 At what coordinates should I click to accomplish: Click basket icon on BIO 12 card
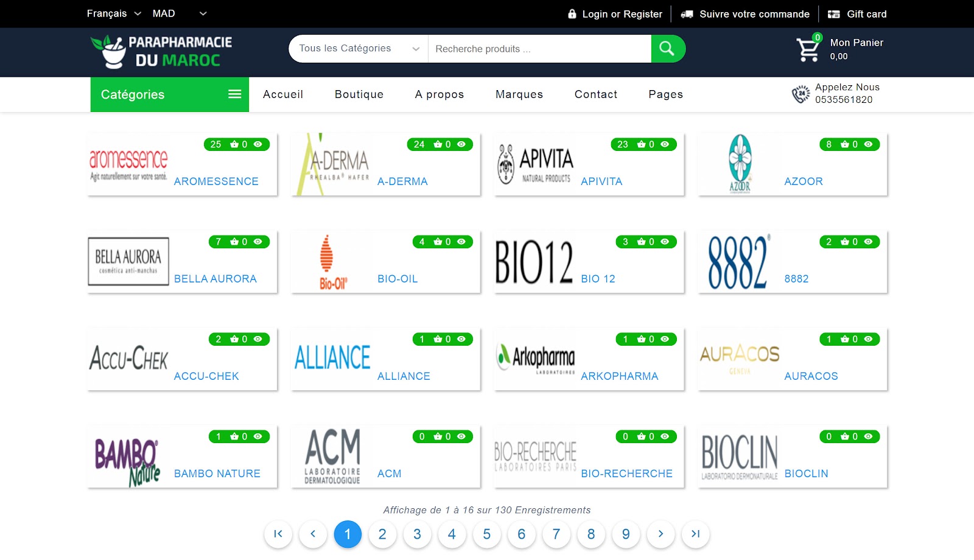click(641, 242)
